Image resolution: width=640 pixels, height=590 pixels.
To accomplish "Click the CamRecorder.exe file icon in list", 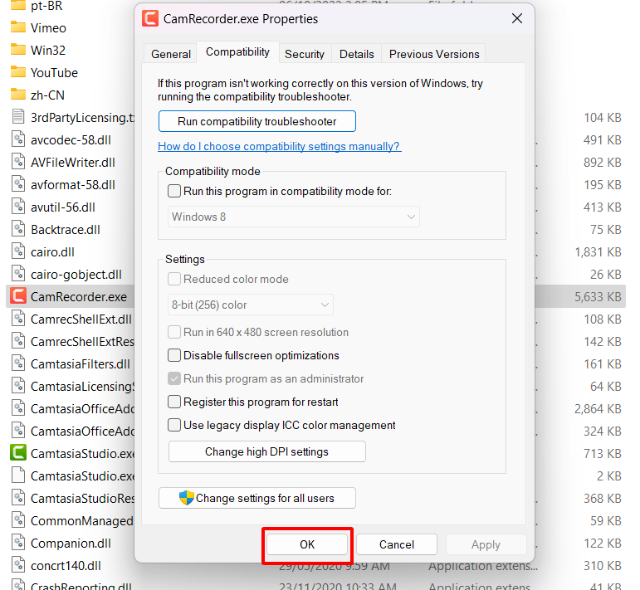I will click(x=18, y=296).
